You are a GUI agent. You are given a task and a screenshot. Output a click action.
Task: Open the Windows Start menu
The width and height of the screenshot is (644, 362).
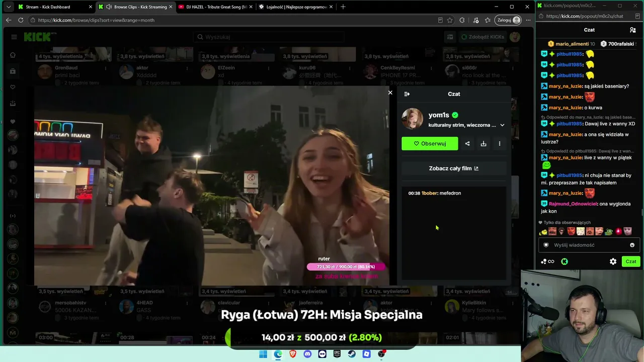(263, 354)
